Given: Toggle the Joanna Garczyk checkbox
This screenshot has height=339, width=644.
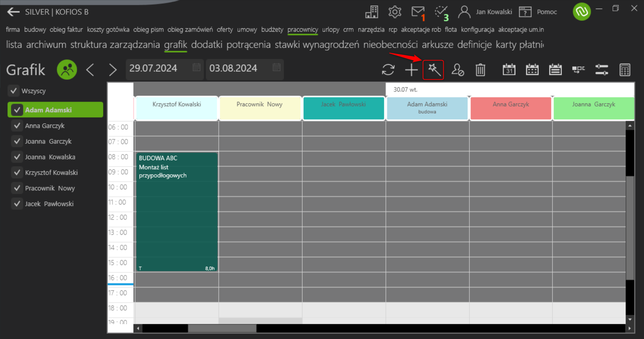Looking at the screenshot, I should point(17,141).
